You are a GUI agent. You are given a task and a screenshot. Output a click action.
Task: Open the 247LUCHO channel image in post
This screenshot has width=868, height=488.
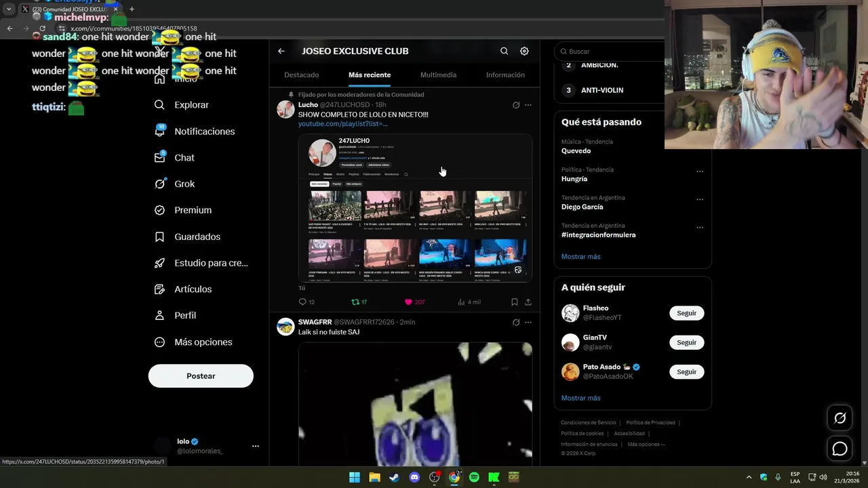click(415, 208)
